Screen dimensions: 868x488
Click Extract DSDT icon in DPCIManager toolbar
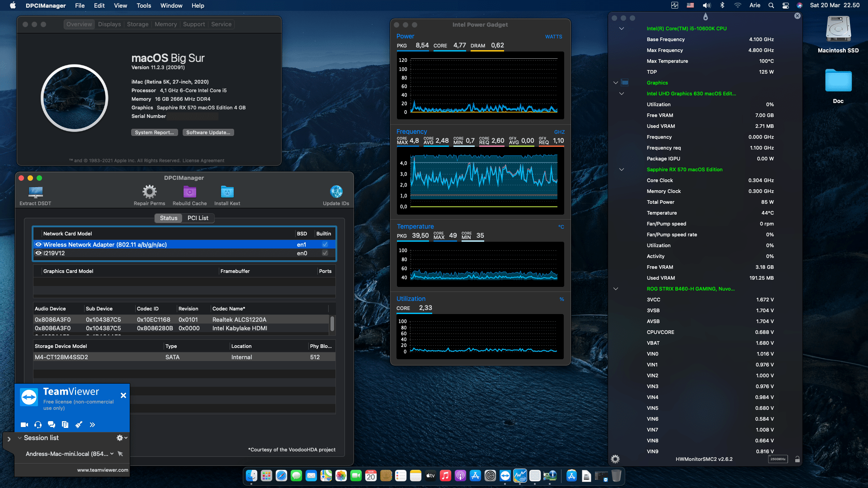tap(35, 192)
